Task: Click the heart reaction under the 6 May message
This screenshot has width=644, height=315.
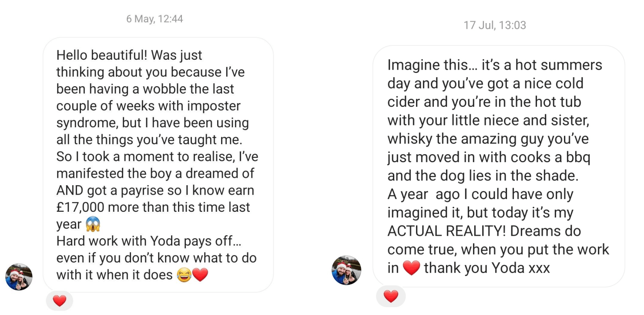Action: pos(59,301)
